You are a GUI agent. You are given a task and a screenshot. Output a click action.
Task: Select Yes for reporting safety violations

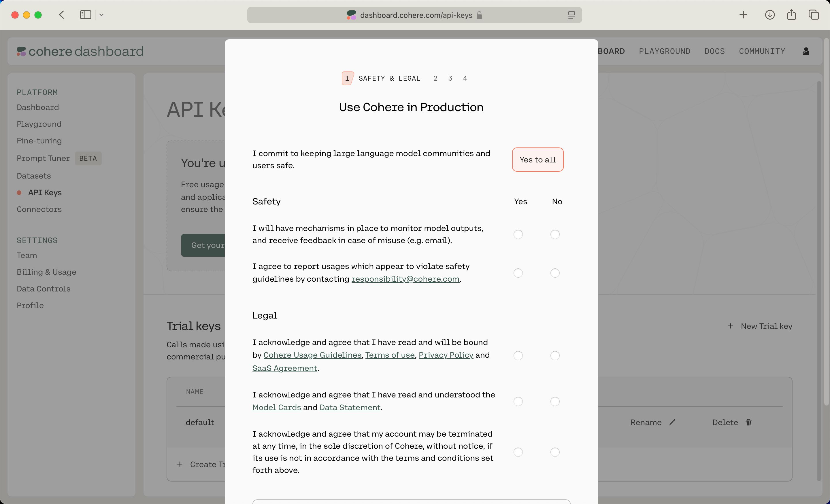(518, 272)
